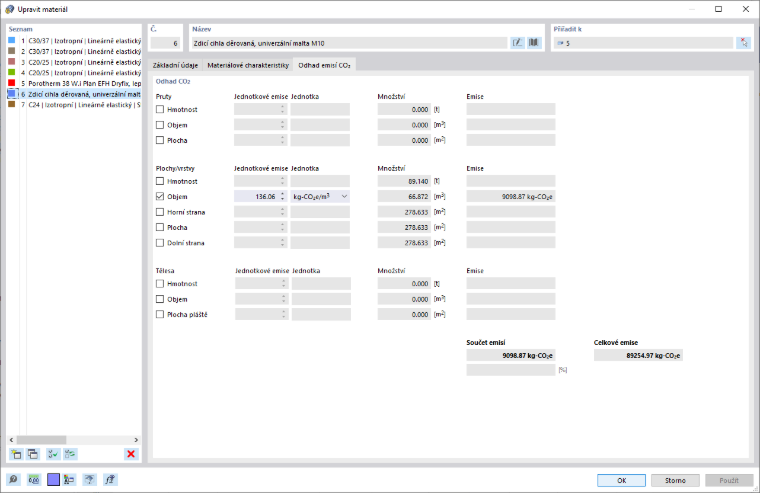The height and width of the screenshot is (493, 760).
Task: Open the formula function fx icon
Action: point(110,479)
